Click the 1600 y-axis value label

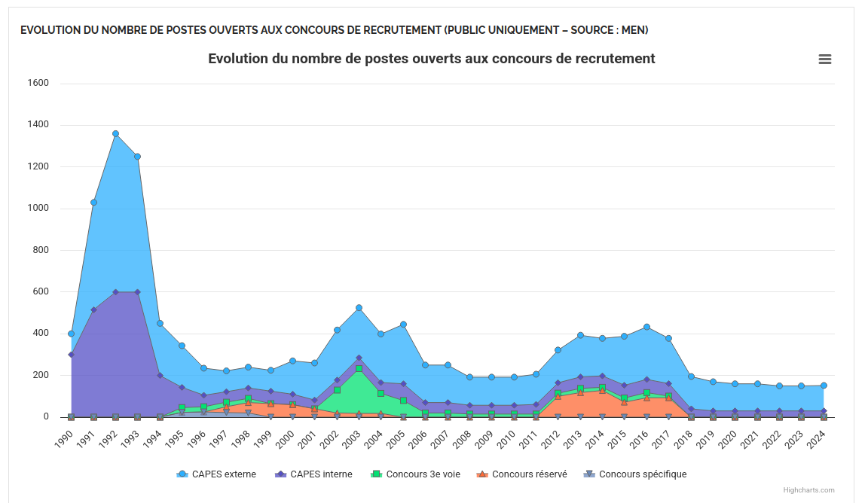coord(38,83)
